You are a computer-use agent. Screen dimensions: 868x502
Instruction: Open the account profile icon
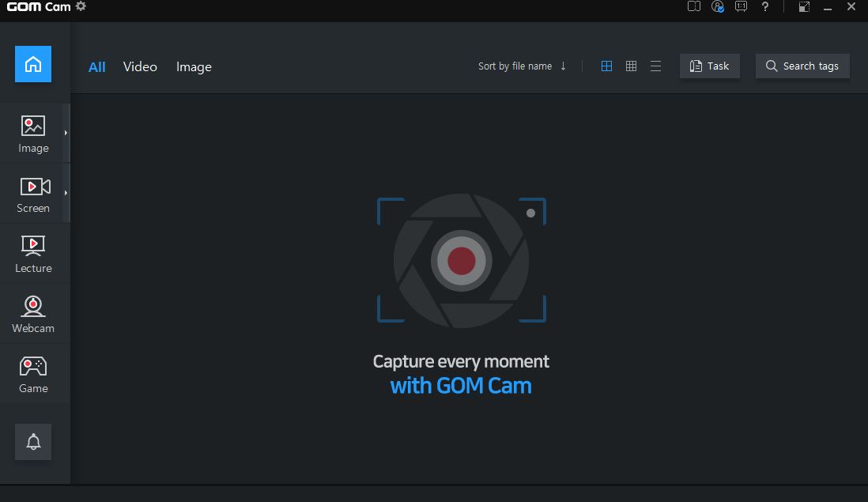click(x=718, y=6)
